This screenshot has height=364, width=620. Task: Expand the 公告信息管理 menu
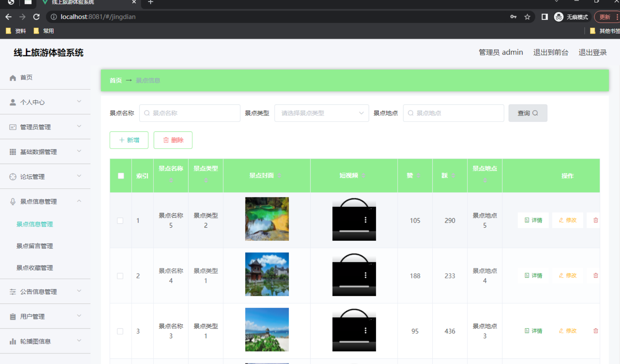[45, 292]
